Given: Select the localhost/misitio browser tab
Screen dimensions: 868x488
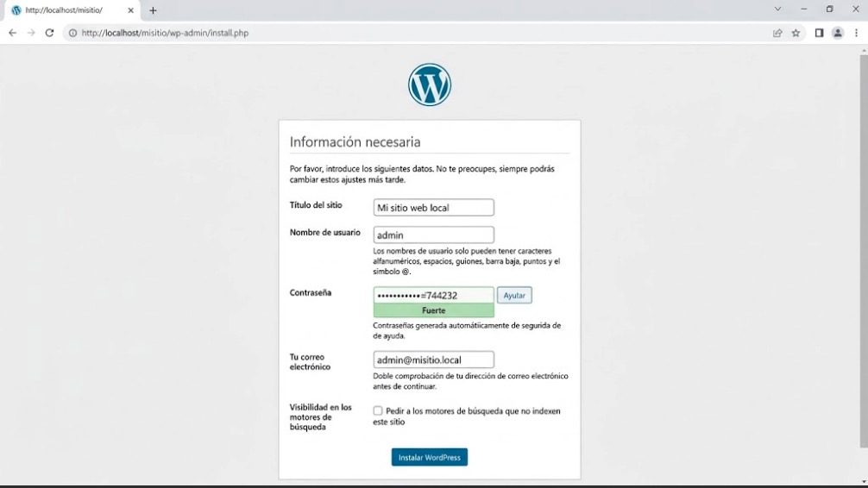Looking at the screenshot, I should (x=72, y=10).
